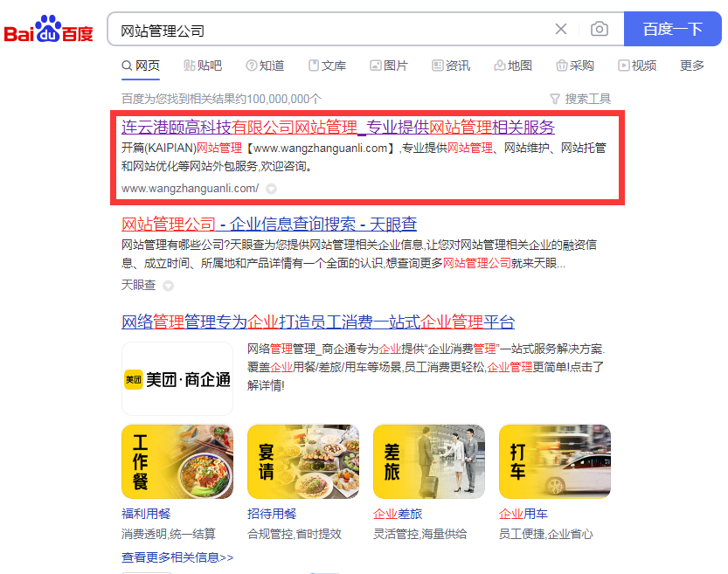Screen dimensions: 728x574
Task: Switch to the 知道 tab
Action: coord(265,66)
